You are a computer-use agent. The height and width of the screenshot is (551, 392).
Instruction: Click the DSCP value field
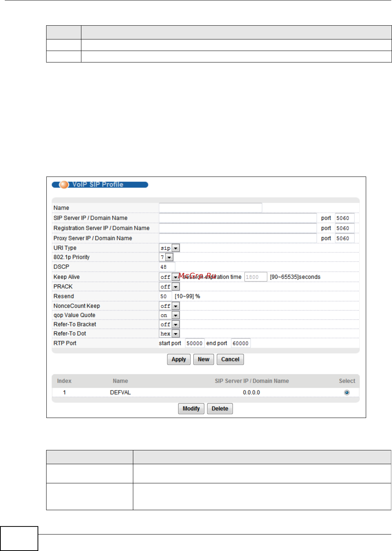coord(167,267)
